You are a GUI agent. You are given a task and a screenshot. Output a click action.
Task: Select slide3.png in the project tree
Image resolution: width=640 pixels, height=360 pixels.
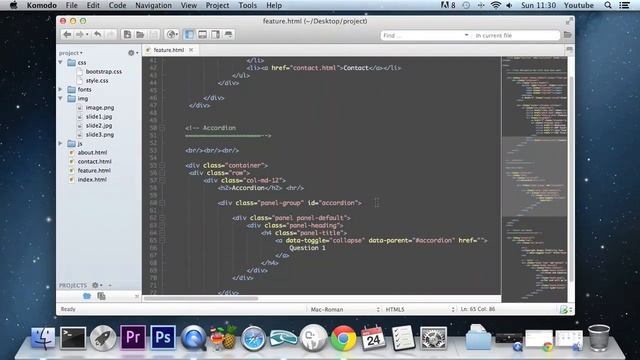coord(100,134)
